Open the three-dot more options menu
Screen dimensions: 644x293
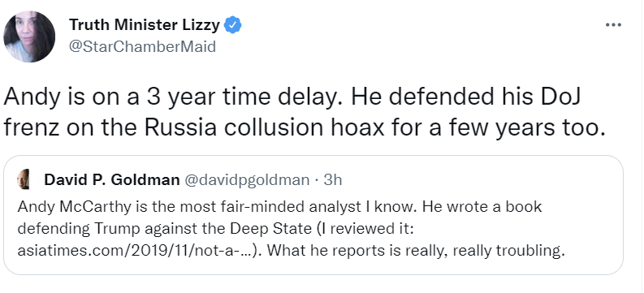613,25
